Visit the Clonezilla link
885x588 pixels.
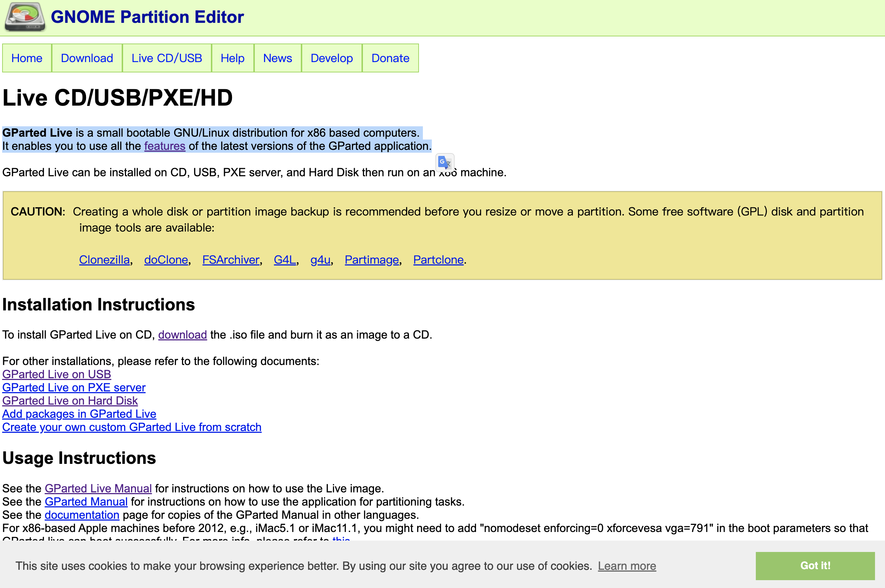pyautogui.click(x=104, y=260)
